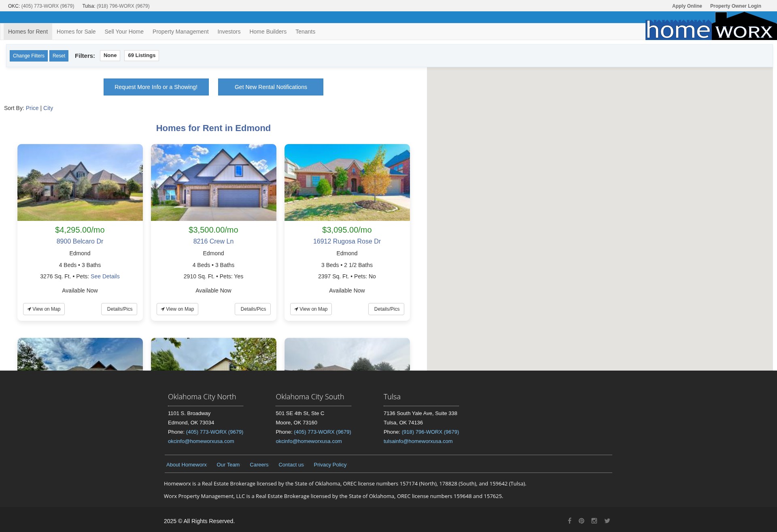Click the Change Filters button
777x532 pixels.
[29, 56]
